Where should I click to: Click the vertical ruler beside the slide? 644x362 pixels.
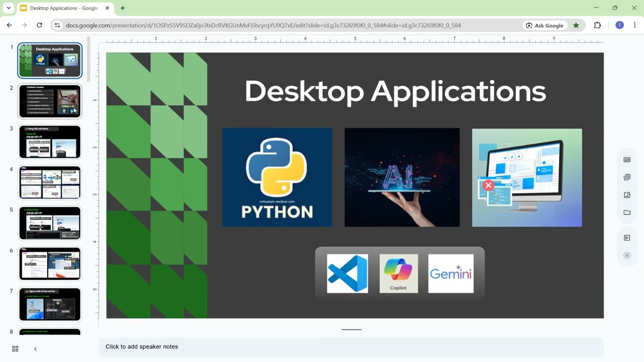95,186
